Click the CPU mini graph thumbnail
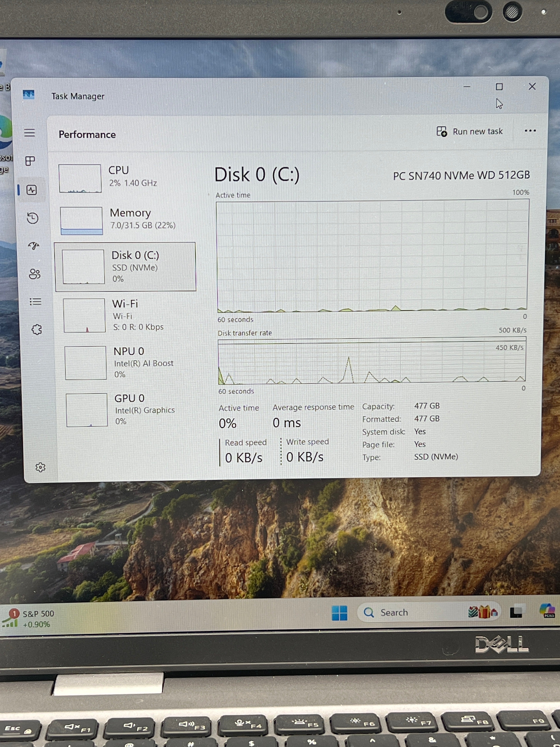The height and width of the screenshot is (747, 560). point(80,178)
